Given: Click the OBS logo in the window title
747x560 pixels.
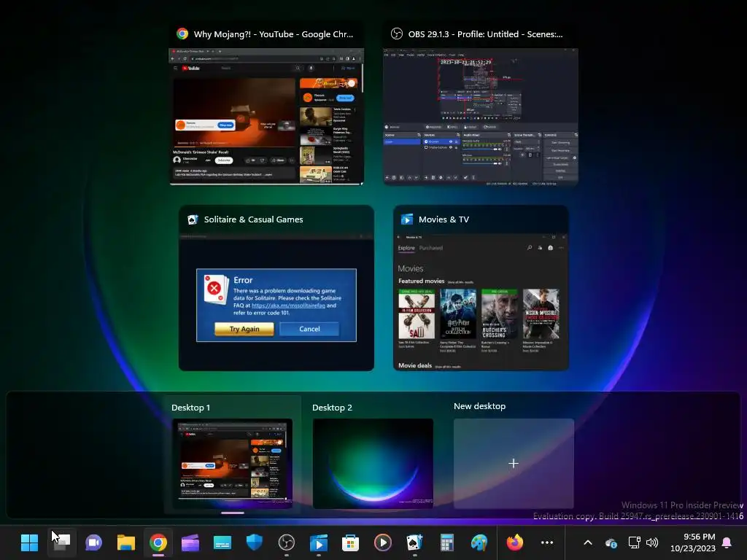Looking at the screenshot, I should point(396,34).
